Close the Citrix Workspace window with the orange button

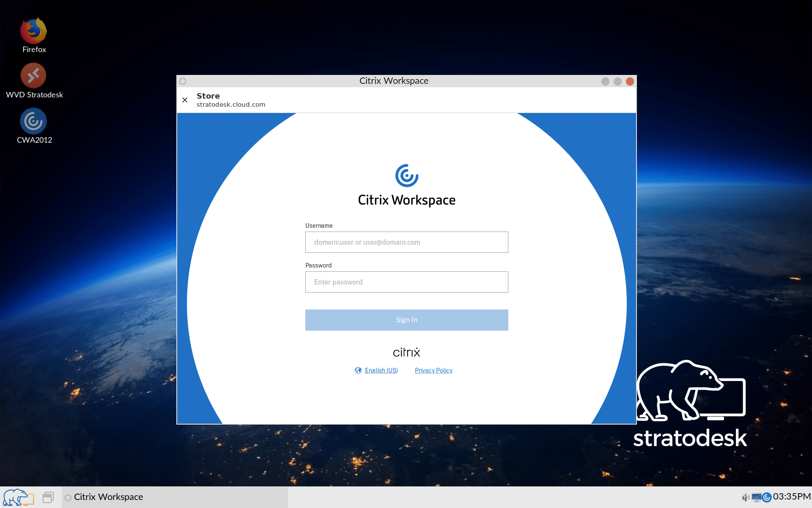click(x=630, y=81)
